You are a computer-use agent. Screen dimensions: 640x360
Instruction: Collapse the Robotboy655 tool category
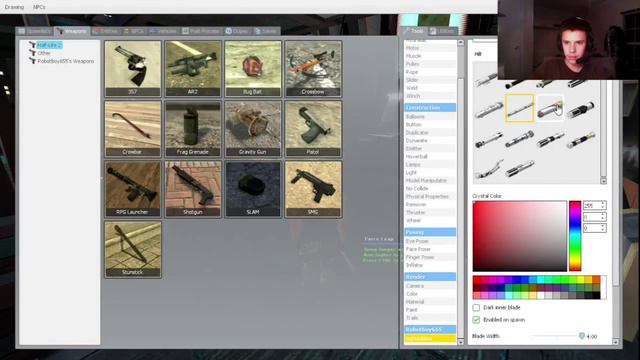(430, 329)
